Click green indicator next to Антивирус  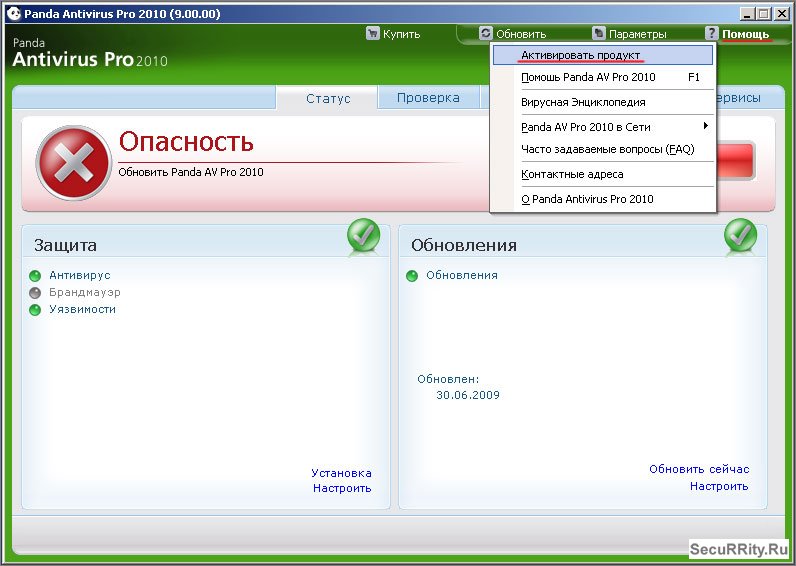point(35,276)
